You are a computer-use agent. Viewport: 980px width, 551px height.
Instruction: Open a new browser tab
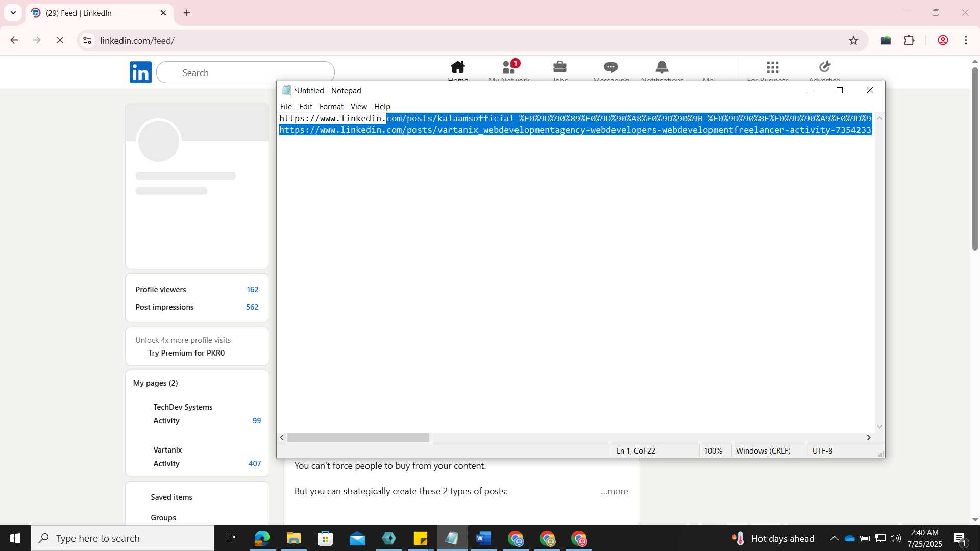point(187,13)
